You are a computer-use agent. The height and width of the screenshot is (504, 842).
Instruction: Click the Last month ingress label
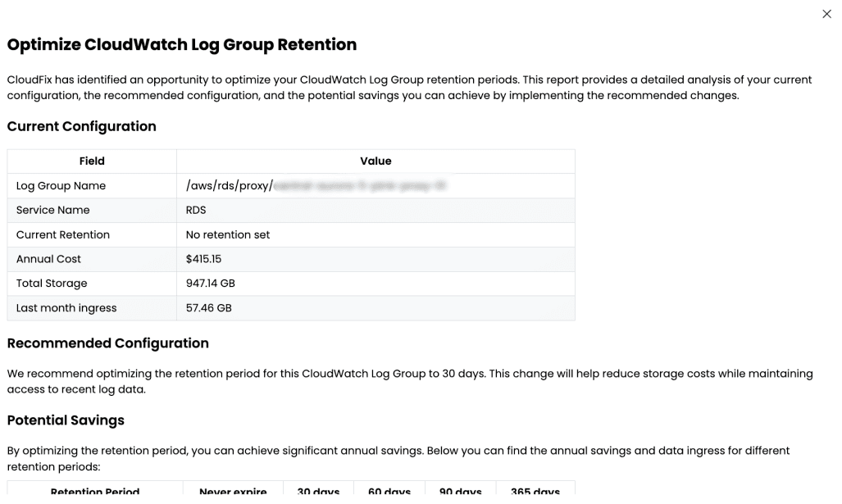pos(66,308)
